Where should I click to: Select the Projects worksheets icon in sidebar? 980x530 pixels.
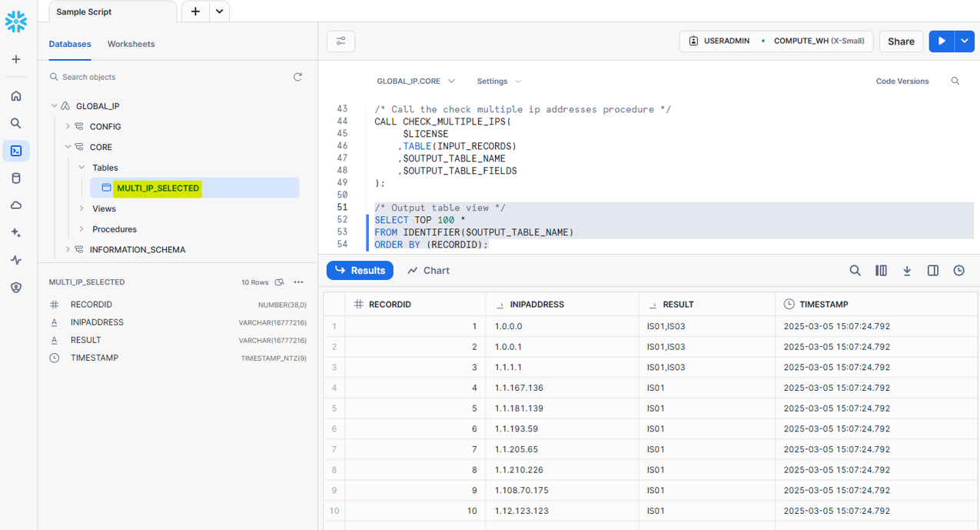[x=16, y=151]
